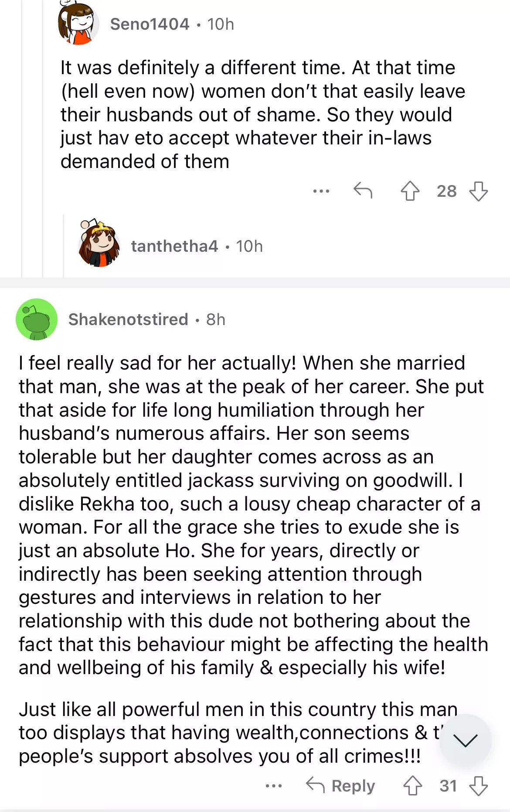Downvote Seno1404's comment

point(478,191)
